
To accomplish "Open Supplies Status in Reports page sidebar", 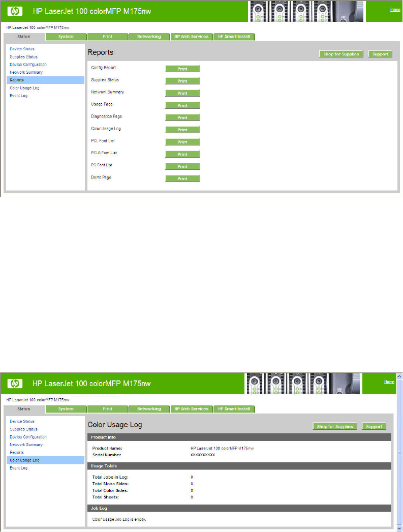I will (23, 56).
